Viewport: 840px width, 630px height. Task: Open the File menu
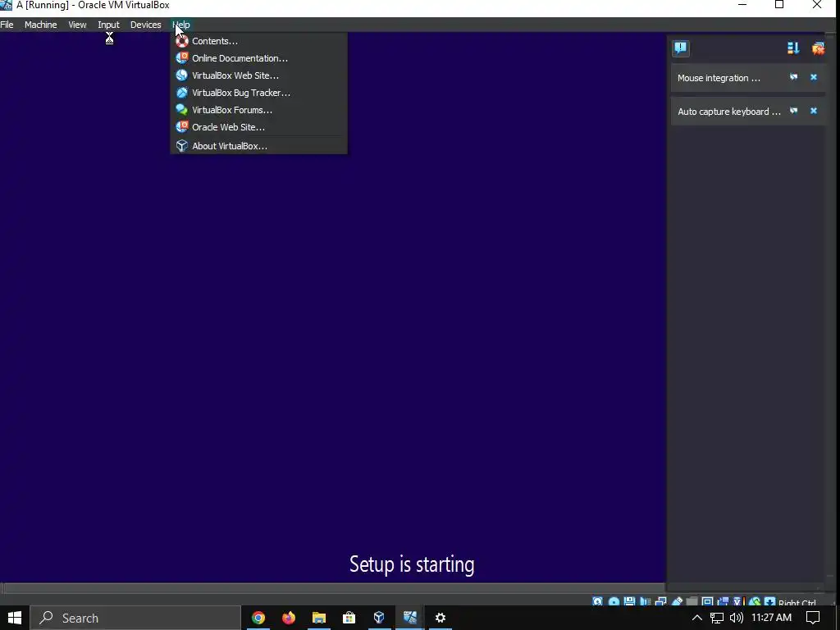(7, 25)
